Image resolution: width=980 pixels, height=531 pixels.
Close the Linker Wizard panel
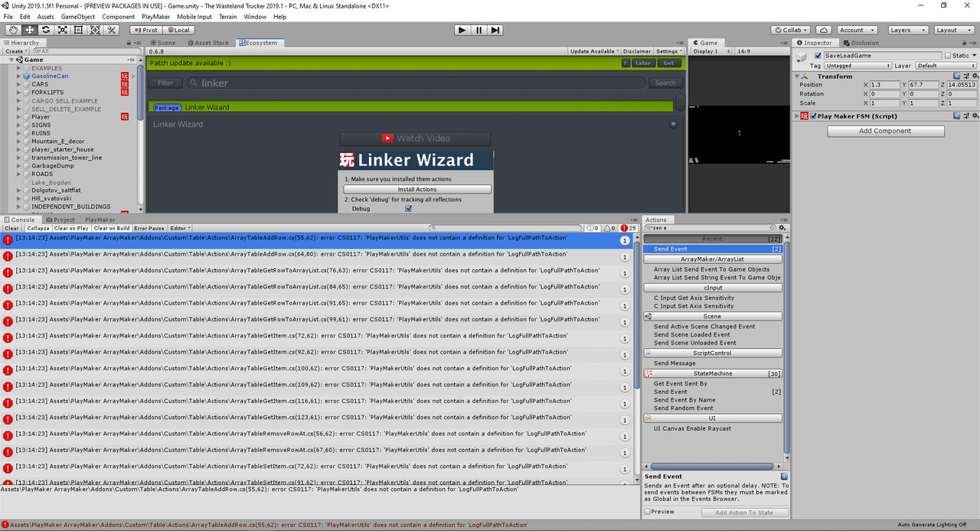click(674, 124)
